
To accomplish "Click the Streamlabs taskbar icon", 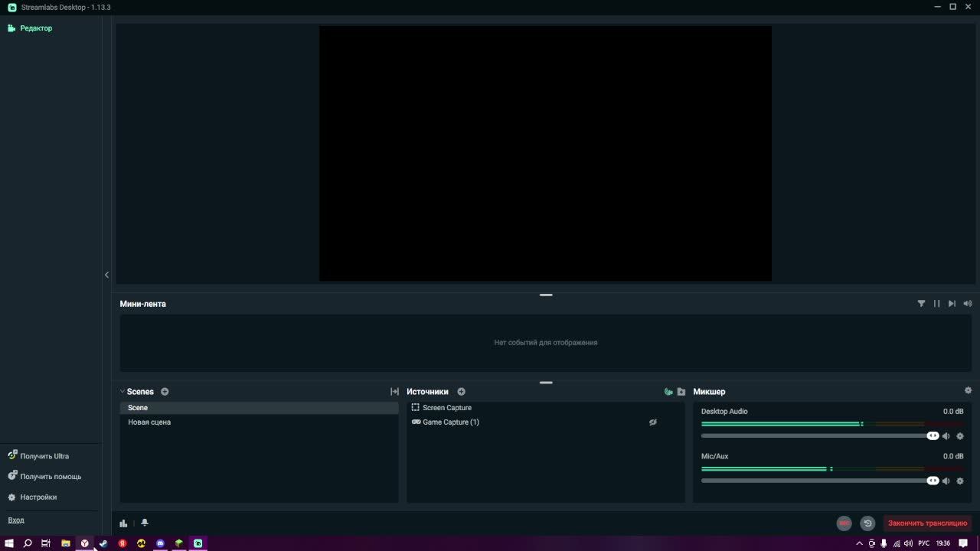I will [x=198, y=543].
